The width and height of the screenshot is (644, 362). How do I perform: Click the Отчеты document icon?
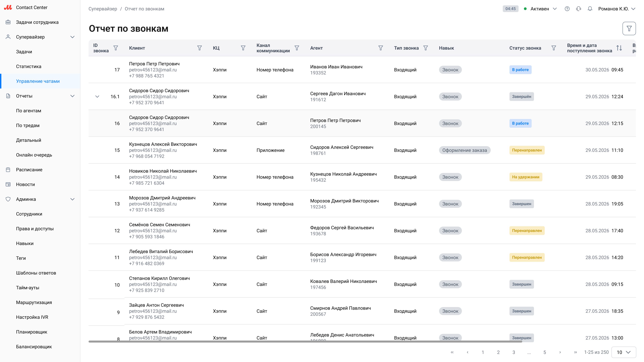pos(8,96)
